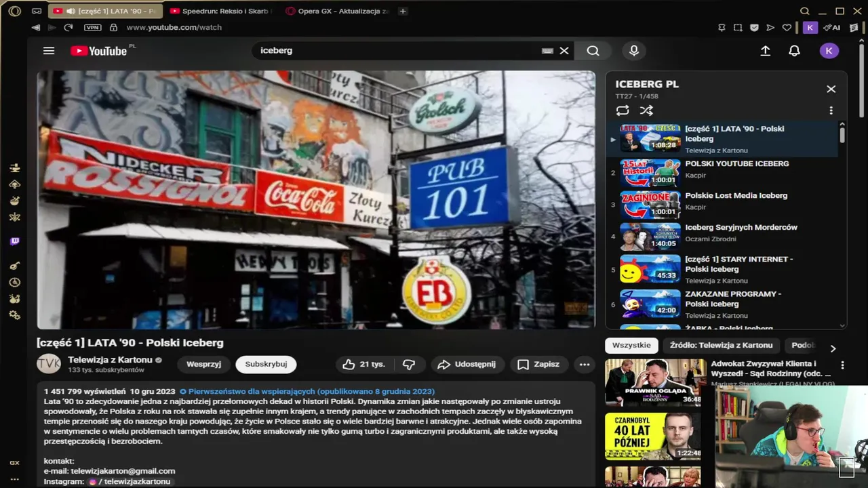Screen dimensions: 868x488
Task: Click the pinboard pin icon in toolbar
Action: pos(722,28)
